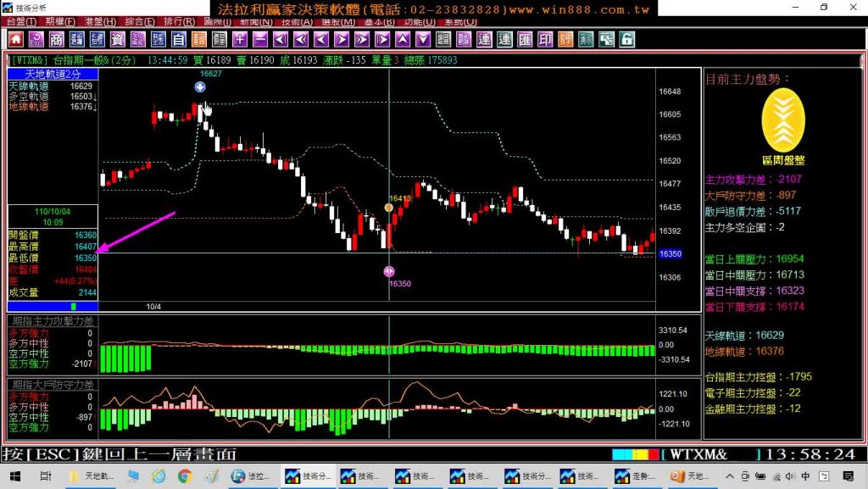This screenshot has width=868, height=489.
Task: Click the green unlock padlock toolbar icon
Action: click(626, 39)
